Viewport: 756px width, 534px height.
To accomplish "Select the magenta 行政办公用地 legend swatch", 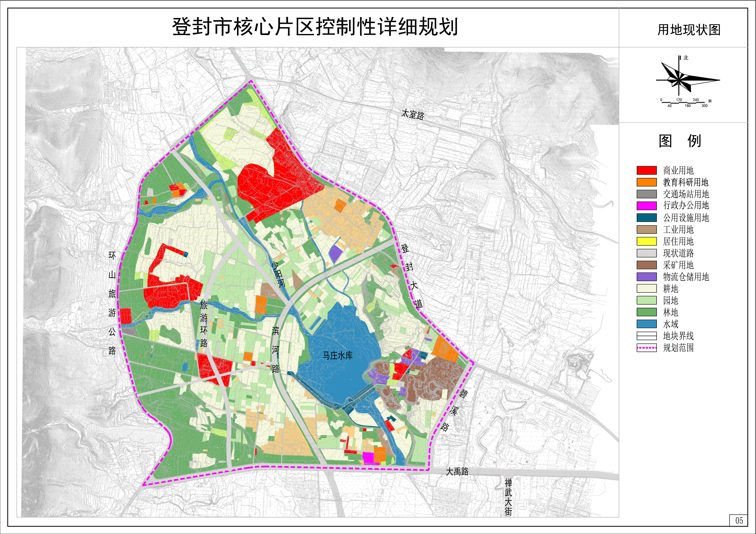I will [x=646, y=206].
